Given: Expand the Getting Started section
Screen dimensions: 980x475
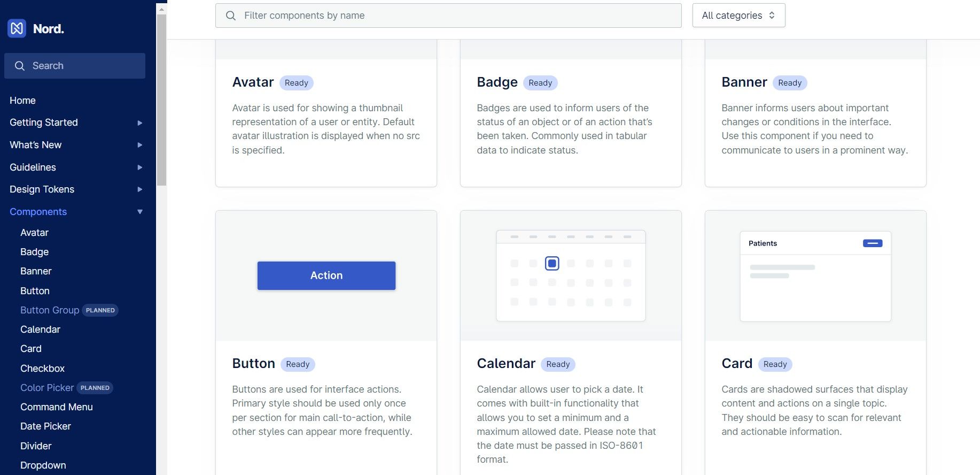Looking at the screenshot, I should [x=140, y=123].
